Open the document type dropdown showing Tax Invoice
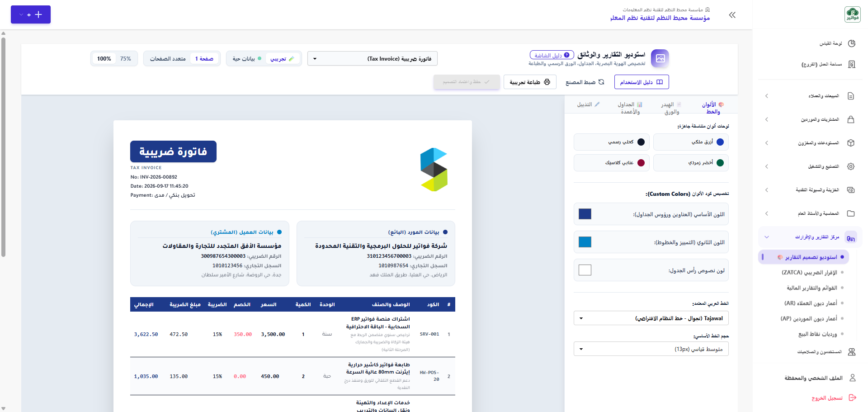 pyautogui.click(x=373, y=58)
